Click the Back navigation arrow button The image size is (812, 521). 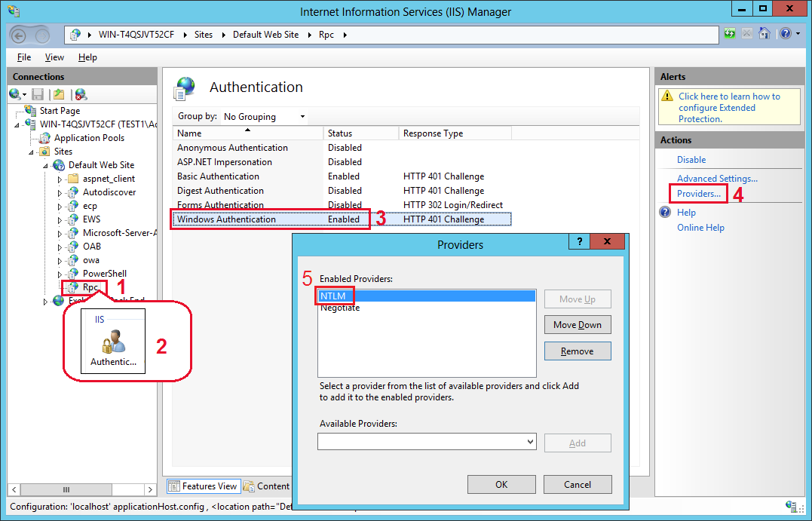[x=19, y=35]
